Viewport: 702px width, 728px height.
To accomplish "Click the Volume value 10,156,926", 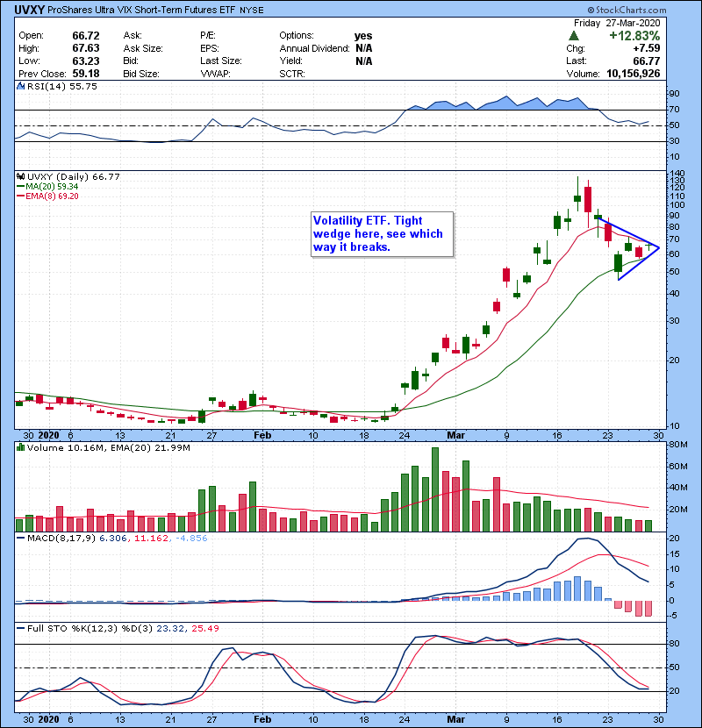I will click(x=634, y=74).
